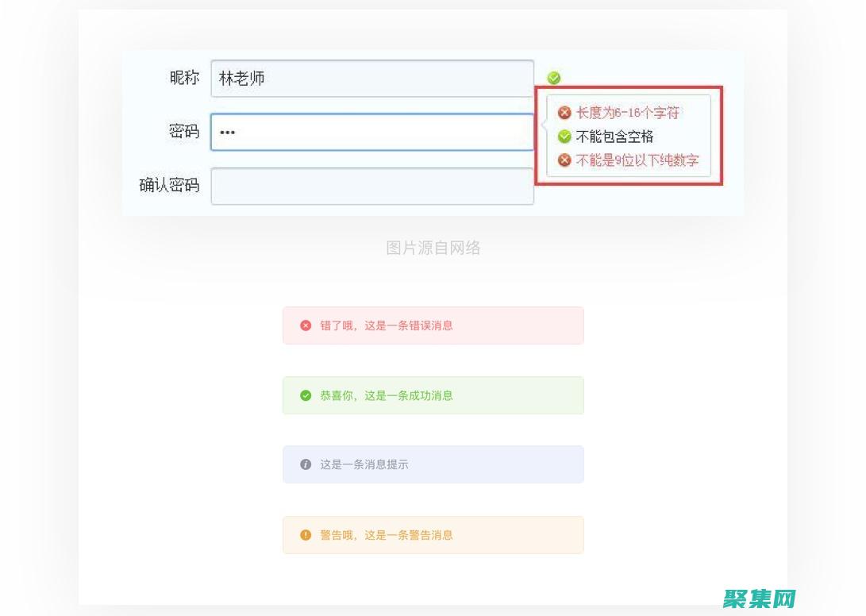Click the success text 恭喜你，这是一条成功消息
866x616 pixels.
[x=387, y=395]
